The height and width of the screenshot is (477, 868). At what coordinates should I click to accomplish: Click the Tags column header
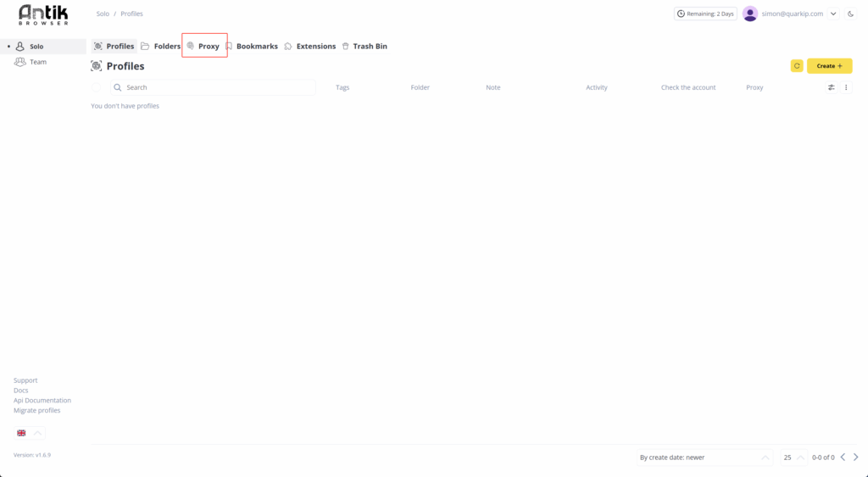click(342, 87)
